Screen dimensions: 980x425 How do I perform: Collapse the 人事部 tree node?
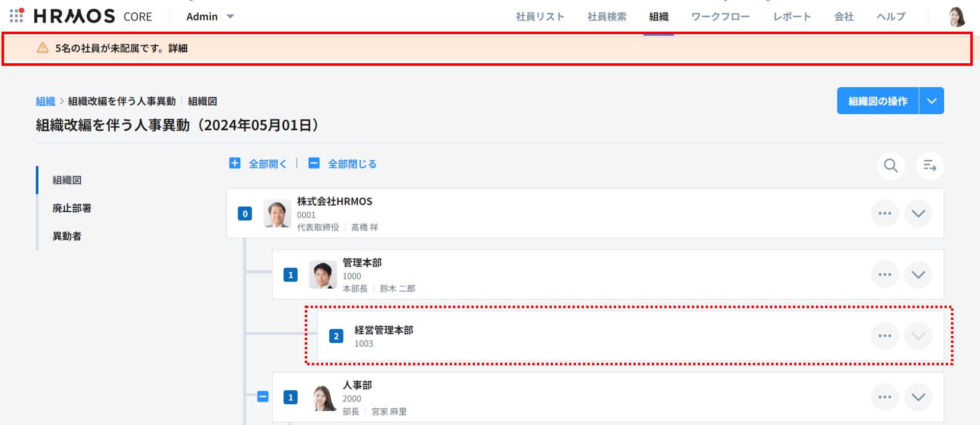point(263,396)
